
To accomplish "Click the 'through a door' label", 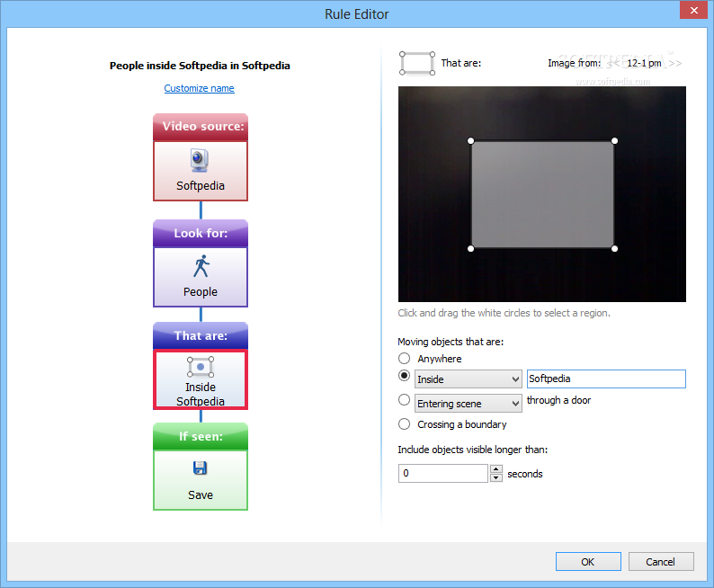I will click(558, 400).
